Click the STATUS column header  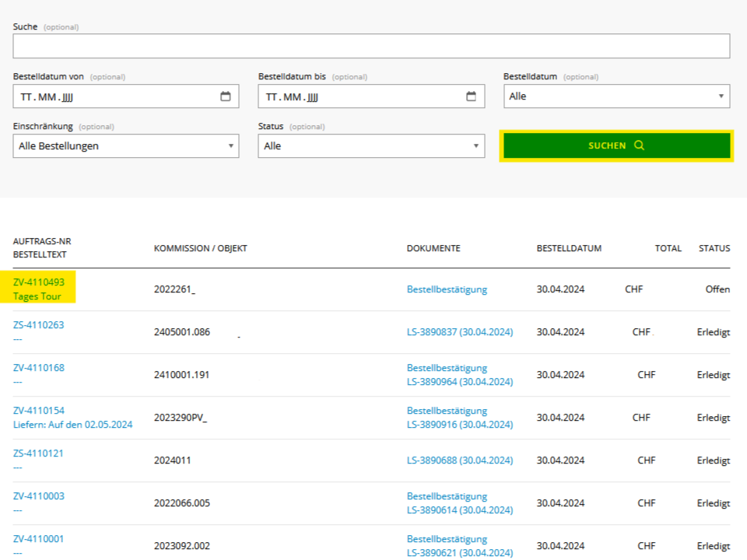(714, 249)
